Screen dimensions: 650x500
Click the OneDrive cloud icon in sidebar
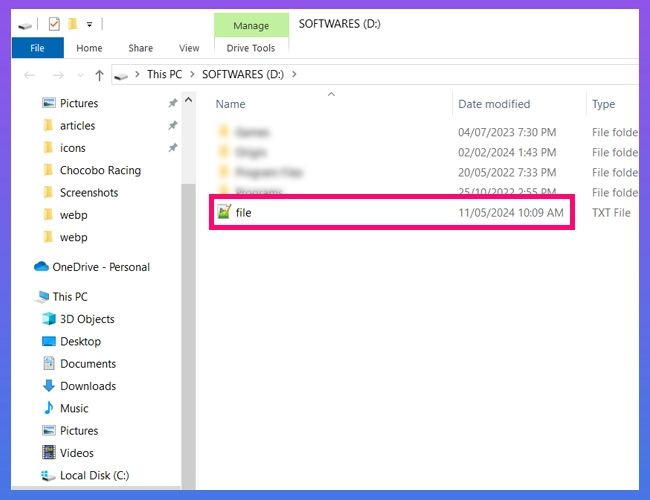coord(41,267)
